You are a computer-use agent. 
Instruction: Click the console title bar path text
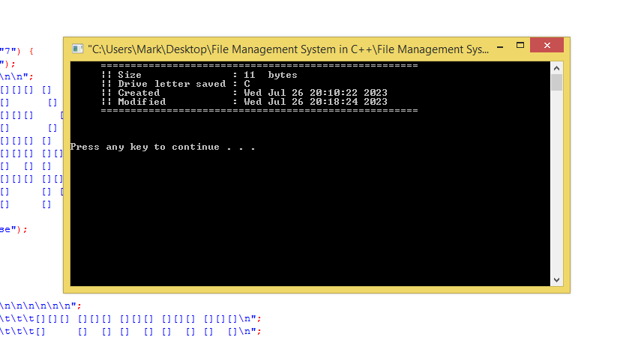point(289,49)
